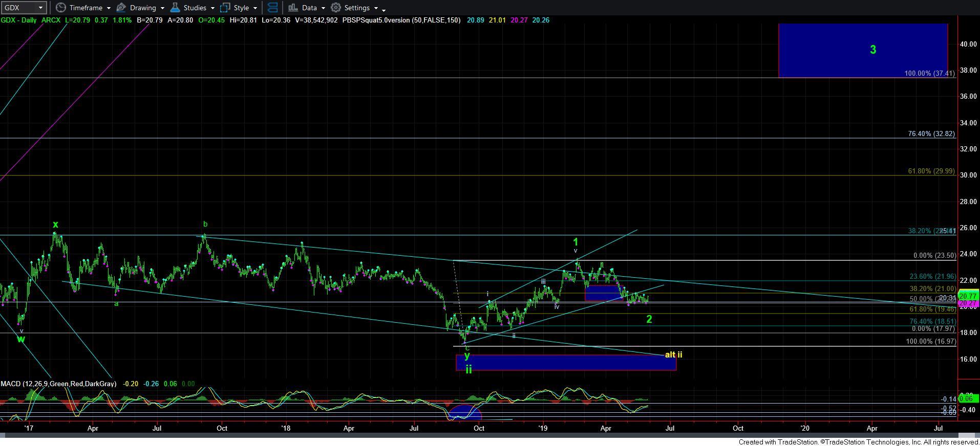Select the yellow 'alt ii' wave label
This screenshot has width=980, height=446.
pyautogui.click(x=673, y=354)
